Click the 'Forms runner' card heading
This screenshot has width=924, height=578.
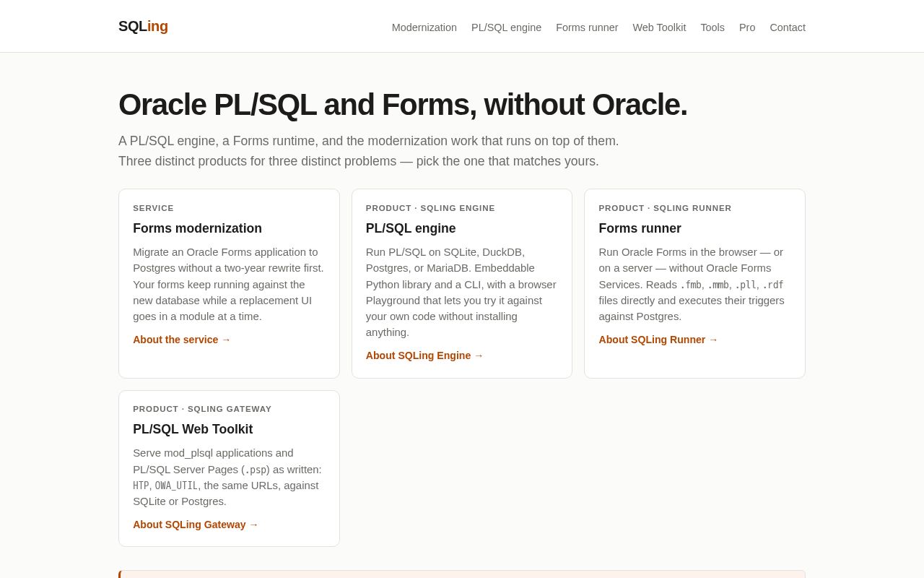(640, 228)
